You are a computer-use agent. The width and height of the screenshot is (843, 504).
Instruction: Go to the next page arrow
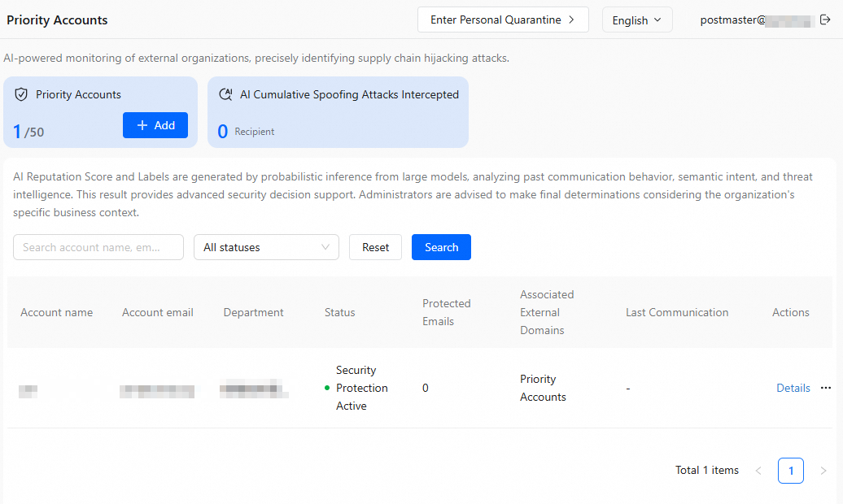point(823,471)
